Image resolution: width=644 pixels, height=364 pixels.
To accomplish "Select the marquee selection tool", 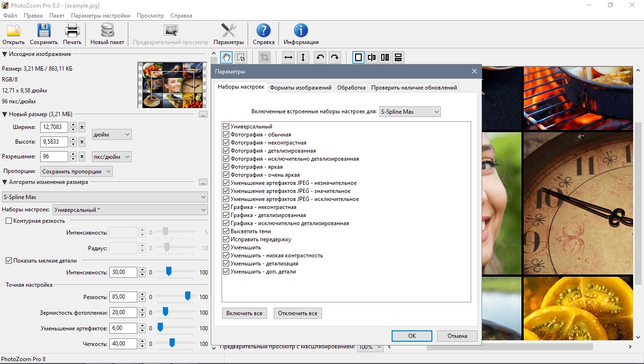I will pos(241,57).
